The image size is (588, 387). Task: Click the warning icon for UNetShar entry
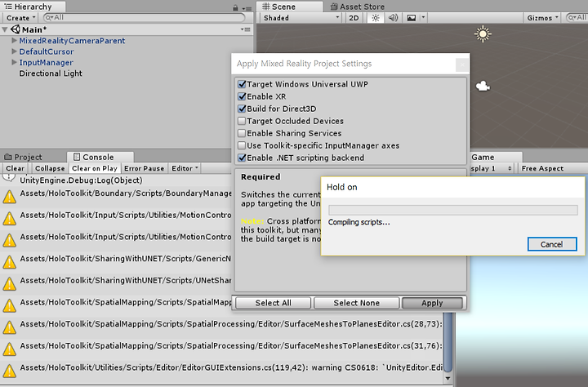pyautogui.click(x=9, y=284)
